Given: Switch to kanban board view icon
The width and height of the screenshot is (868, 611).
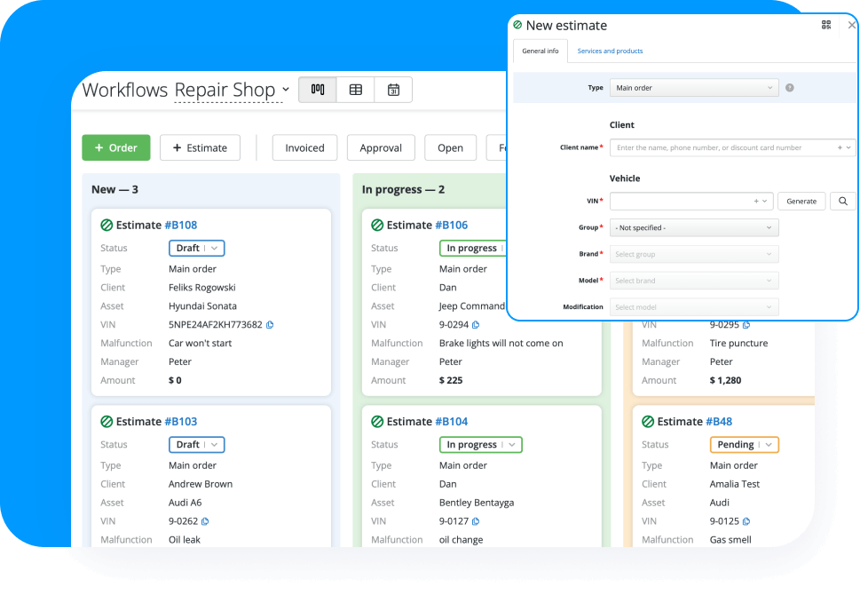Looking at the screenshot, I should pos(318,90).
